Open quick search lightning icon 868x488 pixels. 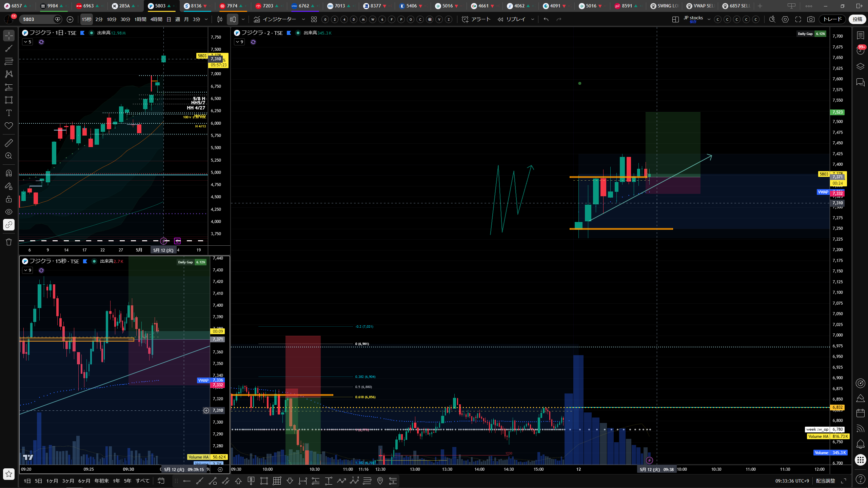point(772,19)
